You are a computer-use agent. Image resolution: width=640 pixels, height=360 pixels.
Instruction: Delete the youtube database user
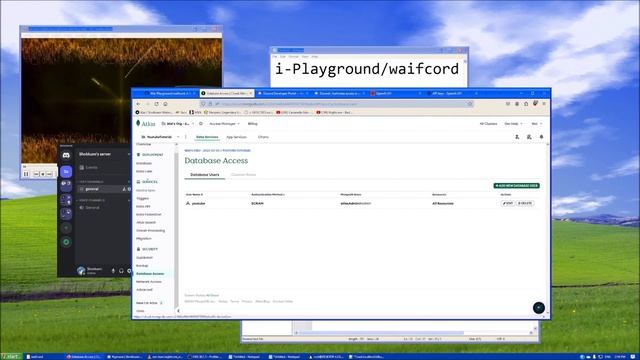pos(525,203)
